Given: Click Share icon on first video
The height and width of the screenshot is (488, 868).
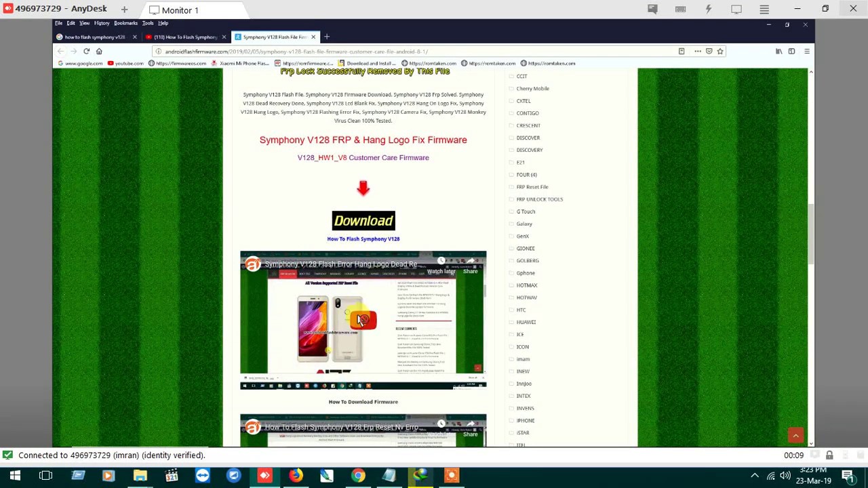Looking at the screenshot, I should [x=471, y=266].
